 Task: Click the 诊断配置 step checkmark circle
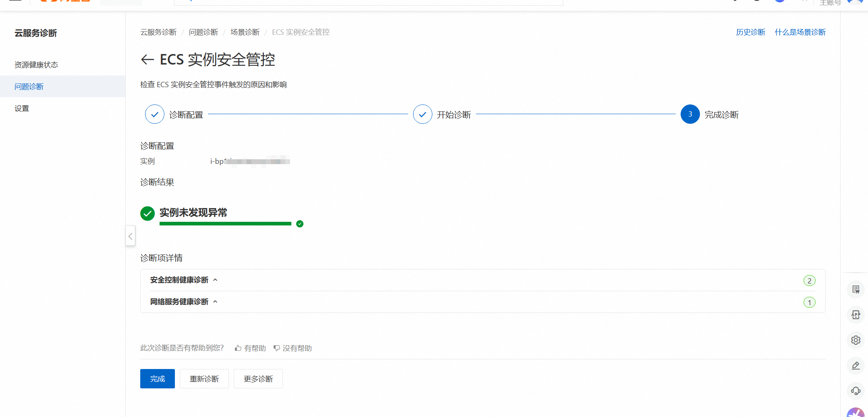tap(155, 114)
